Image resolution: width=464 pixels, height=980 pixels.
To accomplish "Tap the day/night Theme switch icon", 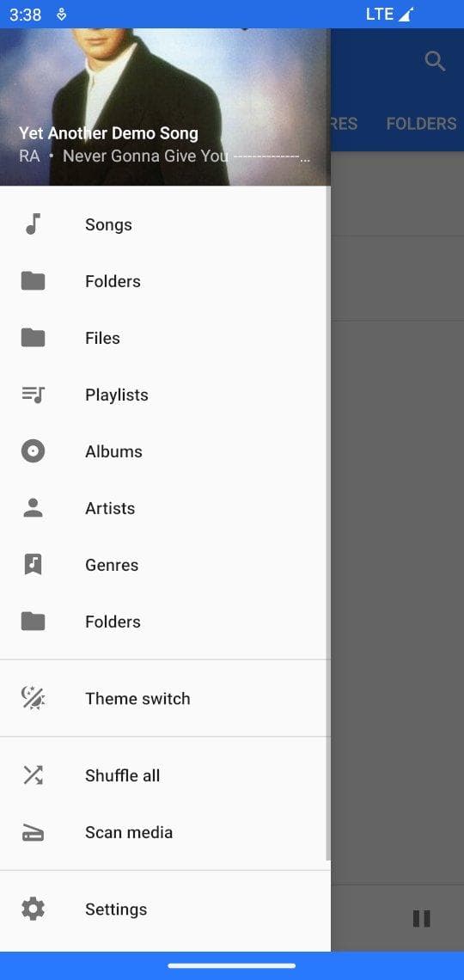I will [x=34, y=698].
